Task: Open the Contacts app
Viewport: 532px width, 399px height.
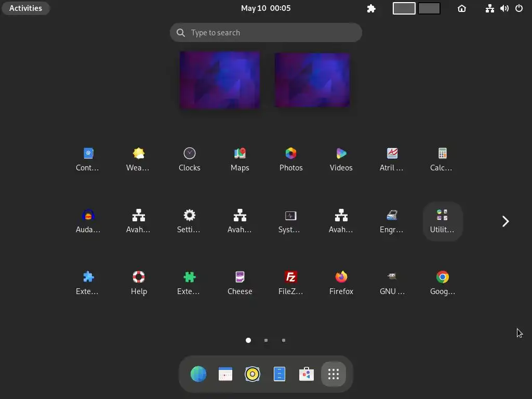Action: [88, 159]
